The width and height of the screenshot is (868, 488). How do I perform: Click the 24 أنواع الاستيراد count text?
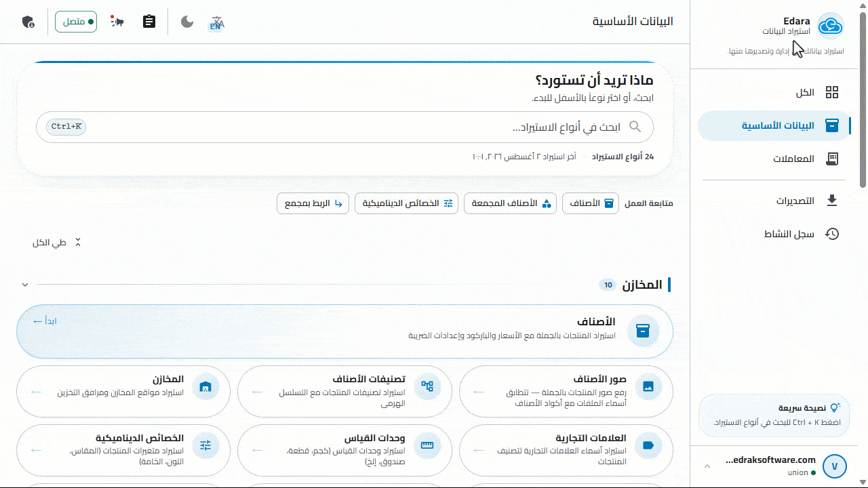tap(623, 157)
